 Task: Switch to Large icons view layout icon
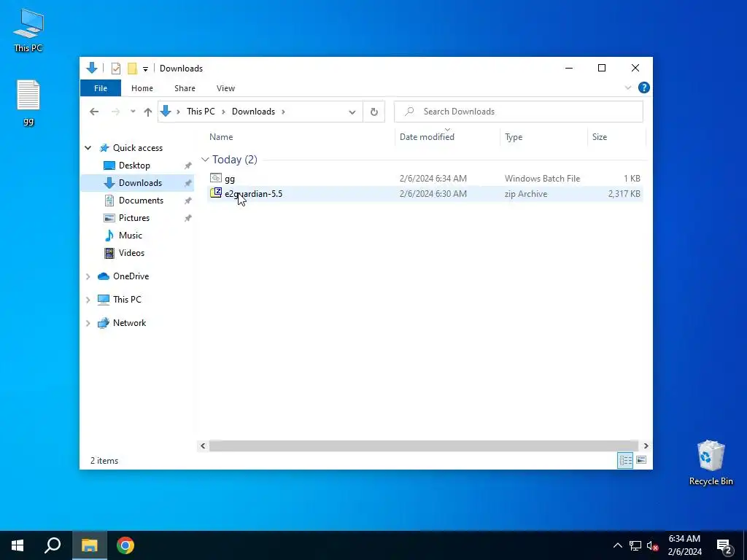pyautogui.click(x=641, y=460)
